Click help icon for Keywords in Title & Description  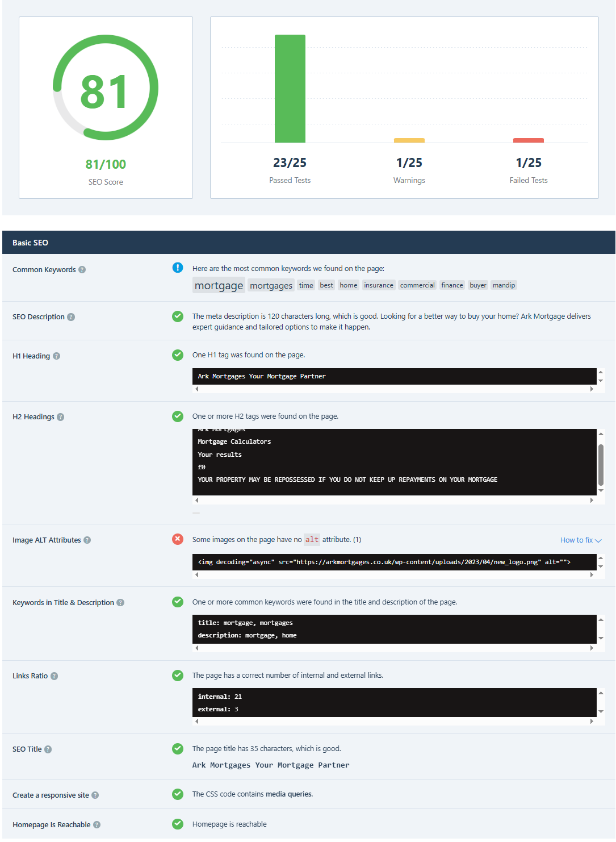(x=120, y=603)
